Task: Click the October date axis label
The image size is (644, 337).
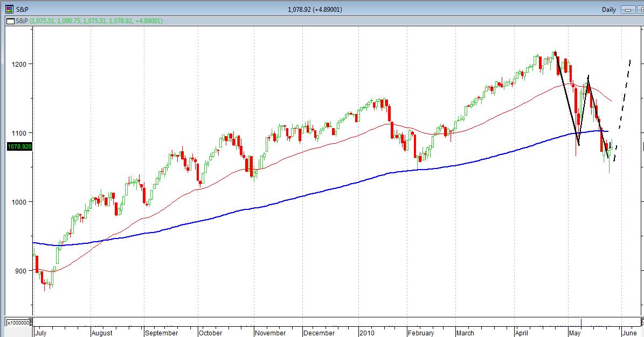Action: click(x=210, y=333)
